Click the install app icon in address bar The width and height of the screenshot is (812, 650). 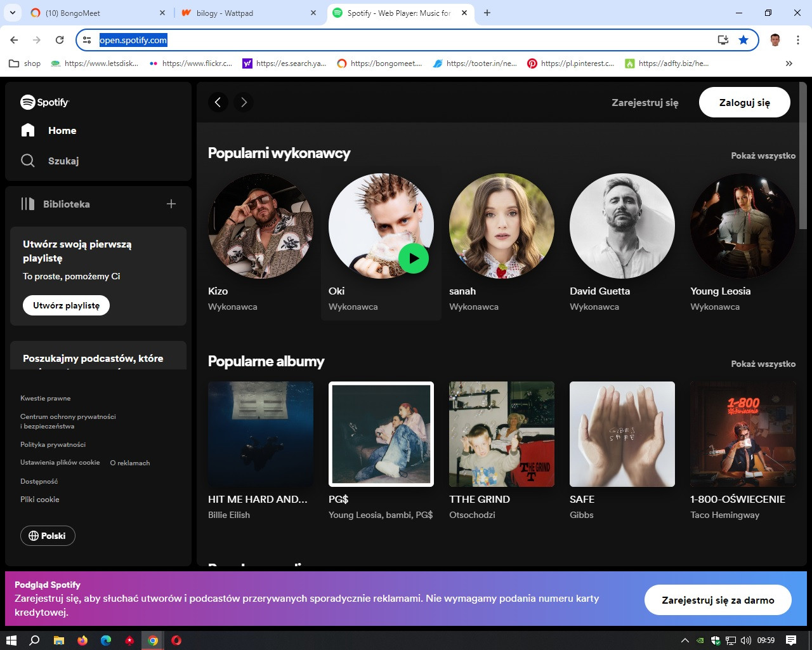[723, 40]
